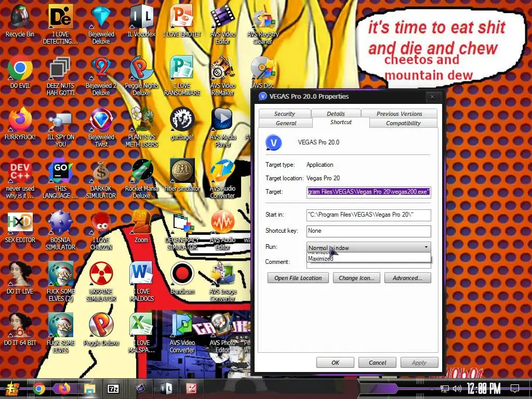Open the Recycle Bin desktop icon
Viewport: 532px width, 399px height.
(20, 20)
